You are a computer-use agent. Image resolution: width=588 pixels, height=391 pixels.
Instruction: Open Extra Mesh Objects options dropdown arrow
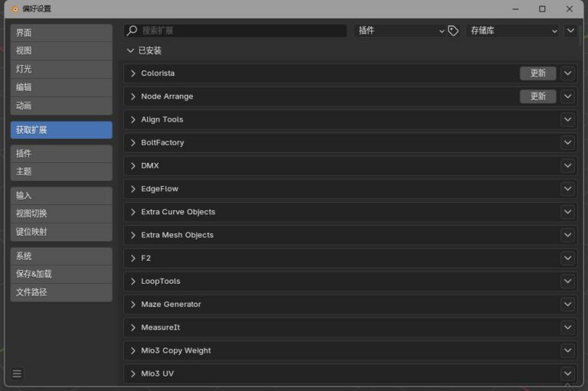(x=568, y=235)
